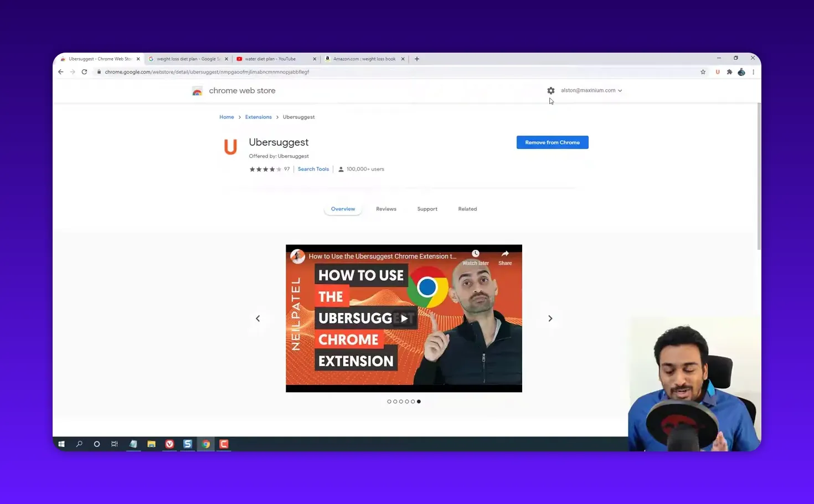Show next carousel slide with right arrow
Screen dimensions: 814x504
[x=550, y=318]
